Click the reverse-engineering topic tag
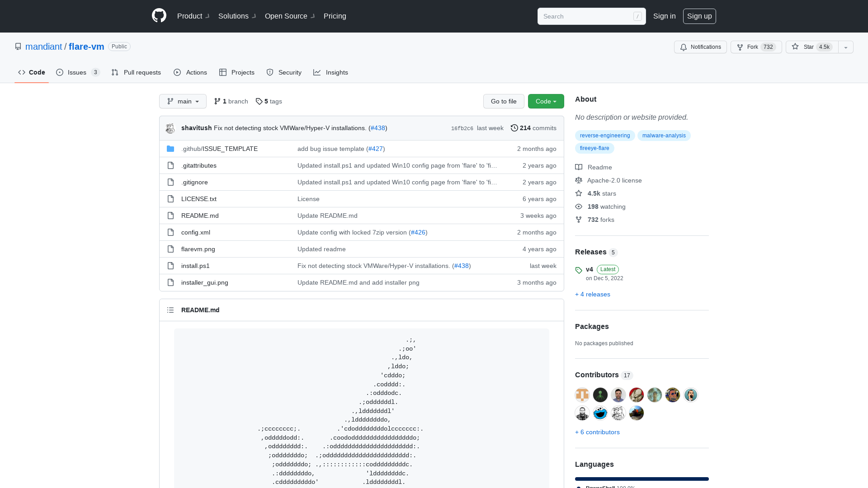868x488 pixels. (x=605, y=136)
